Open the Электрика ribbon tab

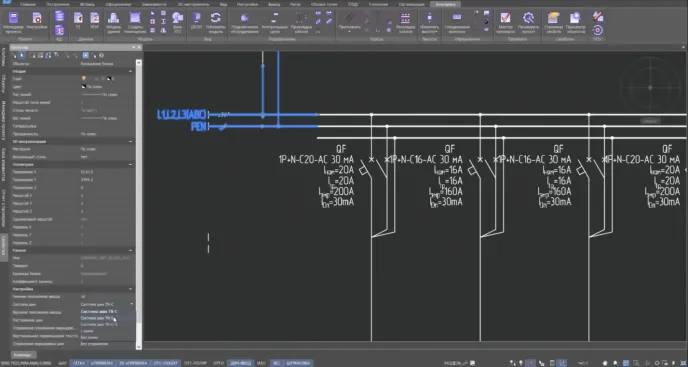click(445, 4)
